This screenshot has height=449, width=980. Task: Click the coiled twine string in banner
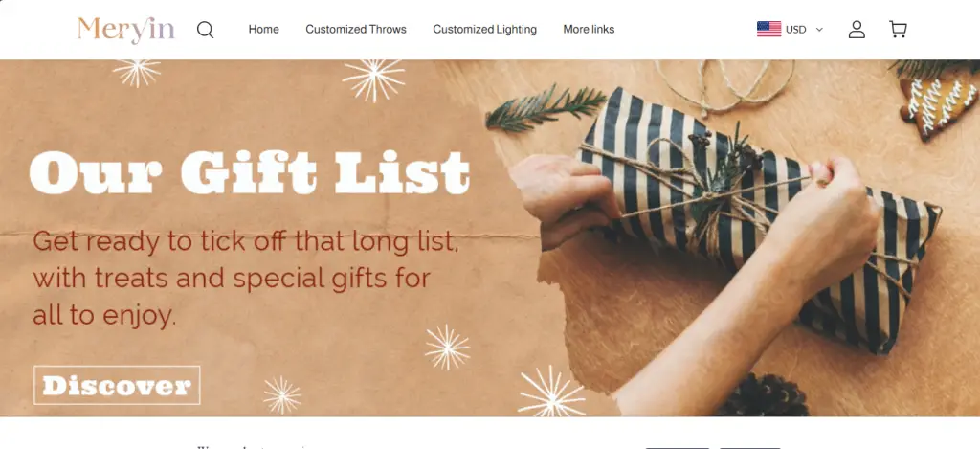pos(725,84)
